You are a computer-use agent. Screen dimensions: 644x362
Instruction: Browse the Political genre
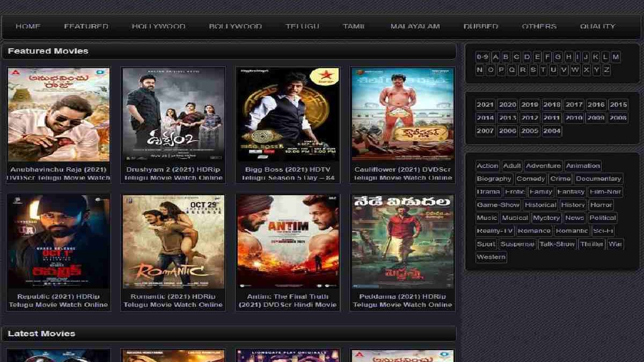coord(602,218)
